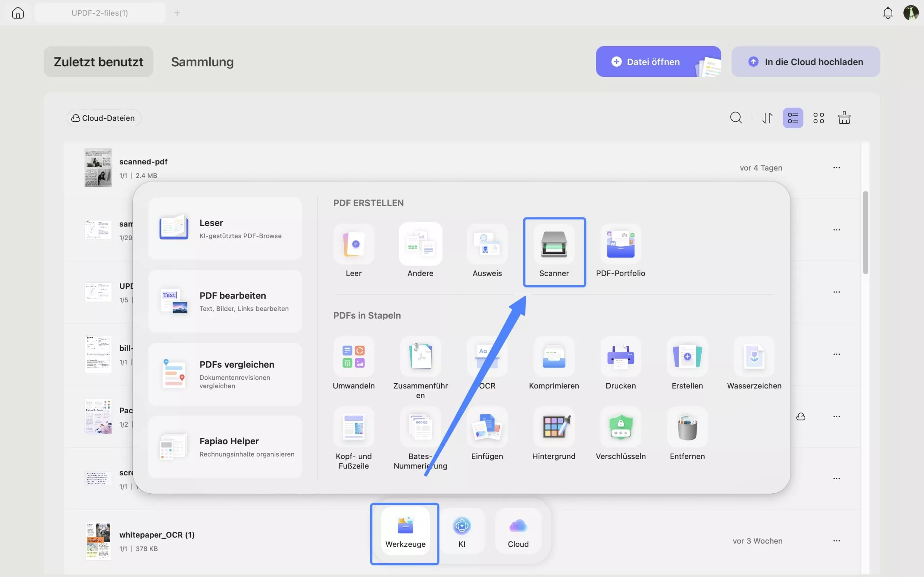This screenshot has height=577, width=924.
Task: Open the Scanner tool
Action: tap(554, 245)
